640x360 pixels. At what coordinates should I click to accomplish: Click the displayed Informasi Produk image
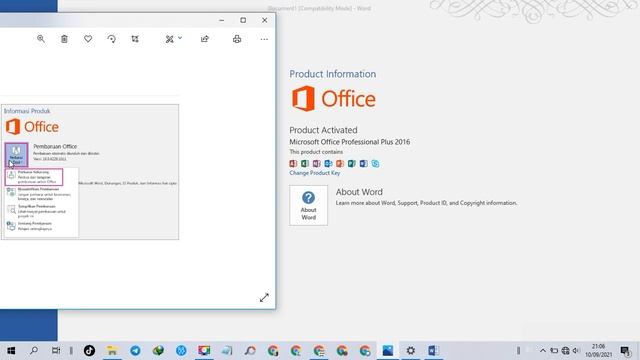(x=90, y=172)
